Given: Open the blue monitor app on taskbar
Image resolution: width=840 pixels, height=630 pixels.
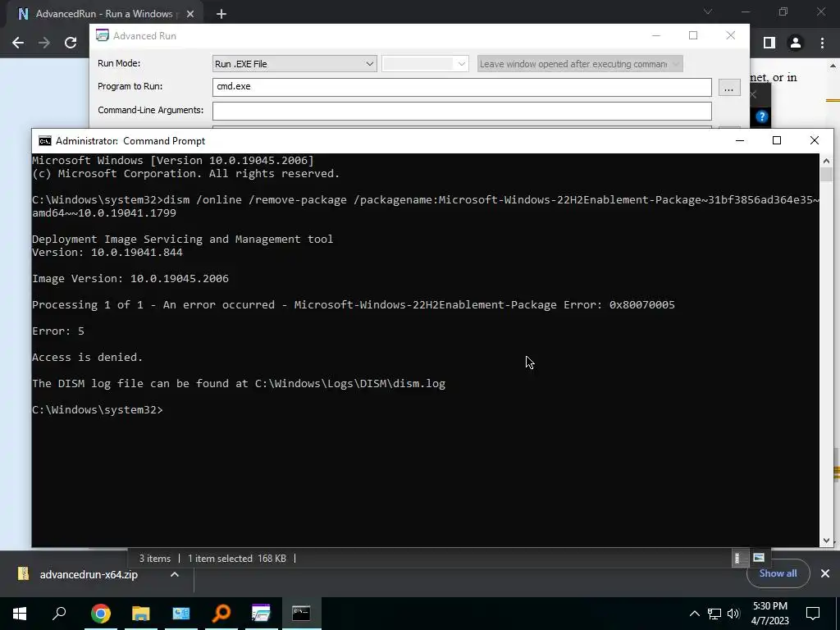Looking at the screenshot, I should coord(180,613).
